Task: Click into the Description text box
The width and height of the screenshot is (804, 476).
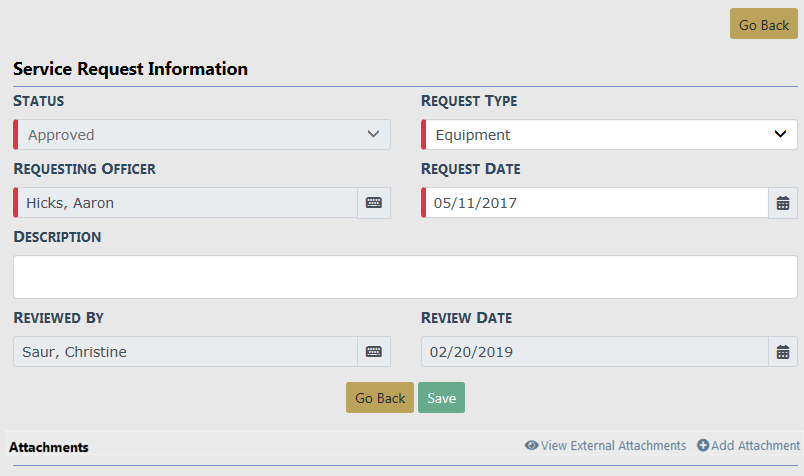Action: coord(405,277)
